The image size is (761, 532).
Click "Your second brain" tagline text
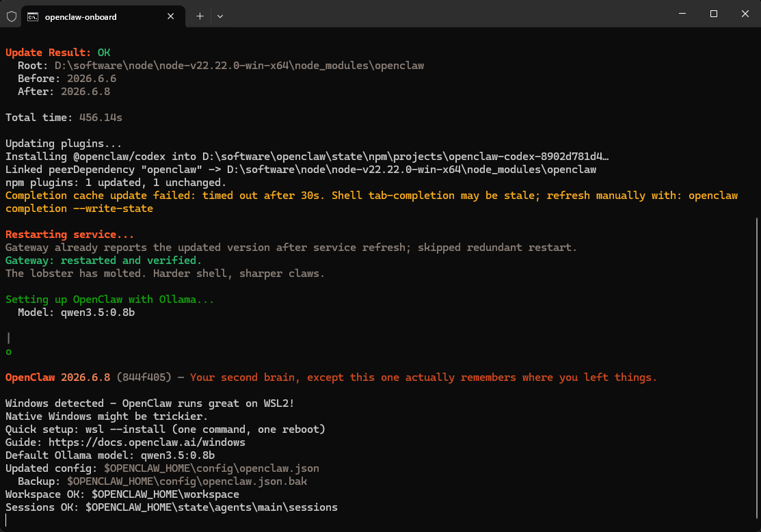pyautogui.click(x=423, y=377)
